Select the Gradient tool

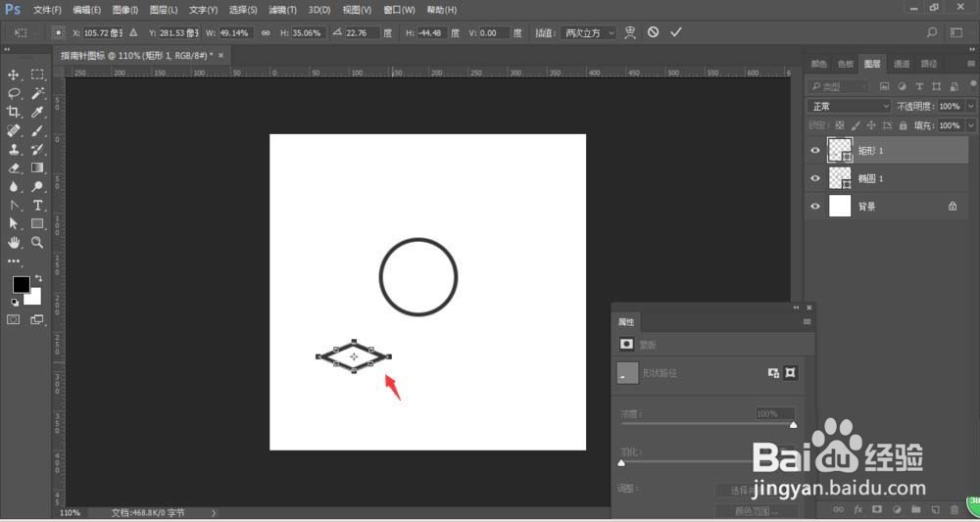(x=37, y=168)
